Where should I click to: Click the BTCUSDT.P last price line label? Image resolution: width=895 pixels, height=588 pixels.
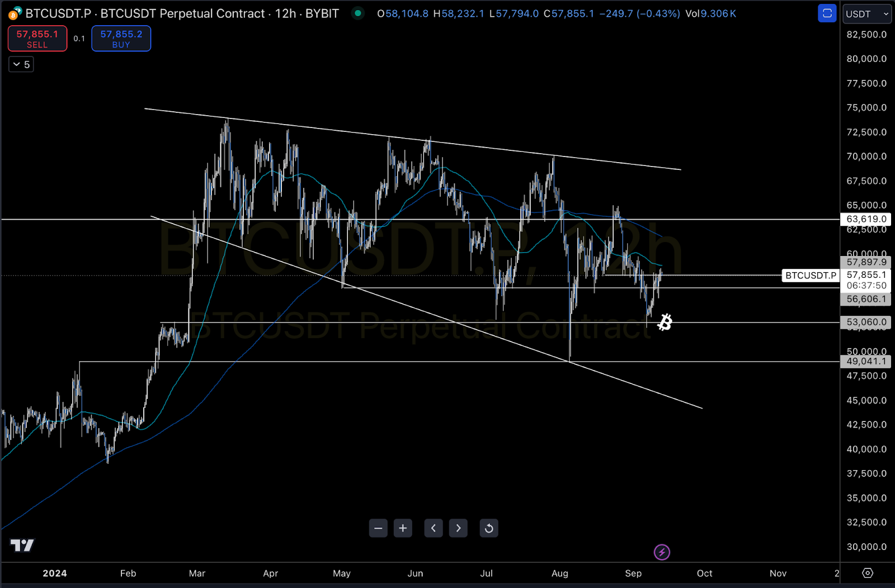[x=811, y=275]
